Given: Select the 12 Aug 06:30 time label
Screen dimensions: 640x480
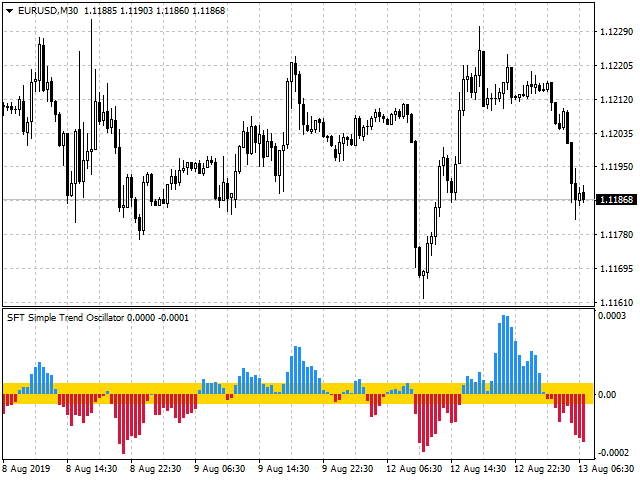Looking at the screenshot, I should click(x=414, y=469).
